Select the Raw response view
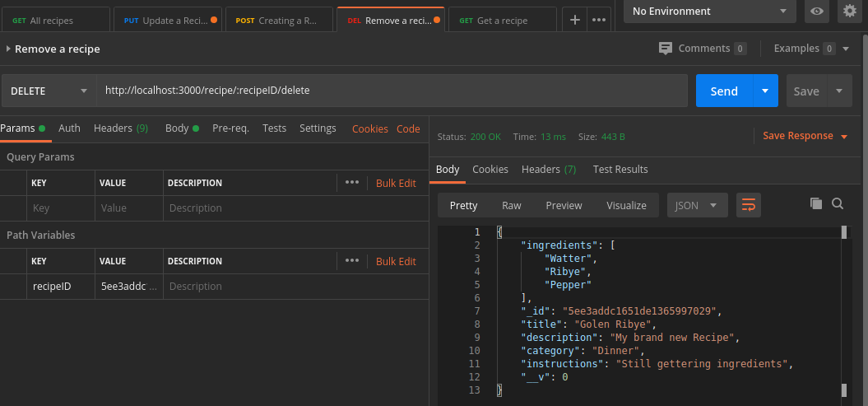The width and height of the screenshot is (868, 406). tap(512, 205)
